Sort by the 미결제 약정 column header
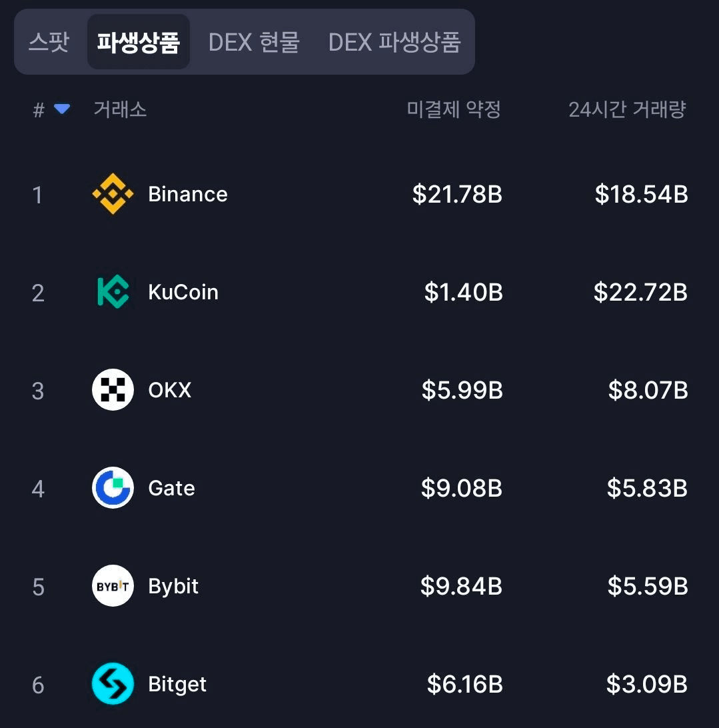Viewport: 719px width, 728px height. (x=454, y=109)
